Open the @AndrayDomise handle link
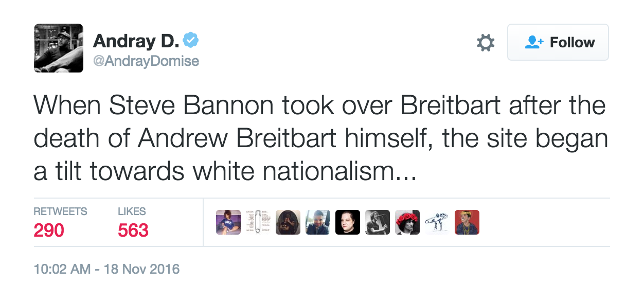644x284 pixels. point(146,61)
